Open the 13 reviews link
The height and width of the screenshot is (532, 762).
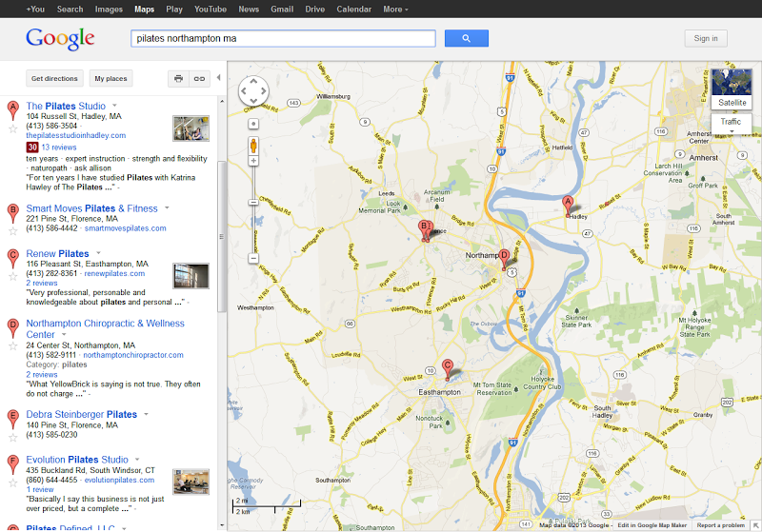(59, 148)
